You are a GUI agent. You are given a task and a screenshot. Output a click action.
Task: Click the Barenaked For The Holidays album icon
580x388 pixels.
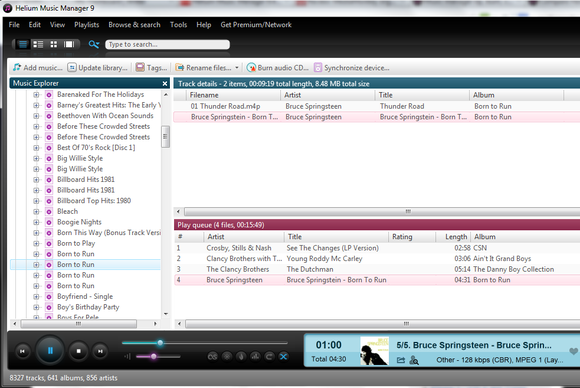(48, 95)
